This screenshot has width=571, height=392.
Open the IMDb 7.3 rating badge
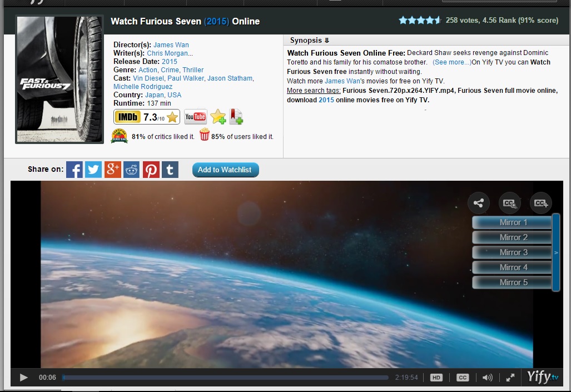click(147, 117)
